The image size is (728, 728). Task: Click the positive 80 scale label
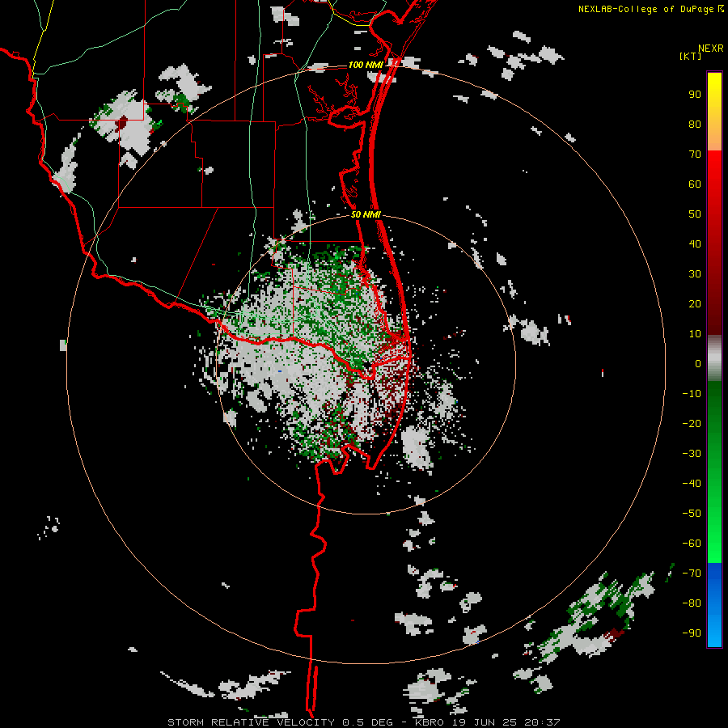[695, 125]
